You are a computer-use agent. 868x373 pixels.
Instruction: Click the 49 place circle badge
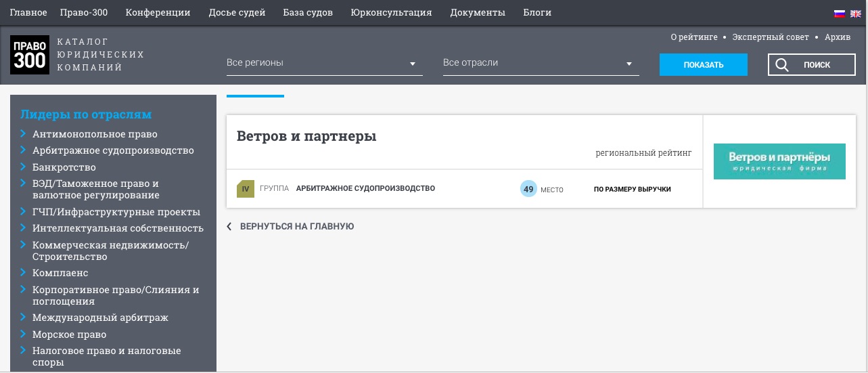(x=528, y=189)
